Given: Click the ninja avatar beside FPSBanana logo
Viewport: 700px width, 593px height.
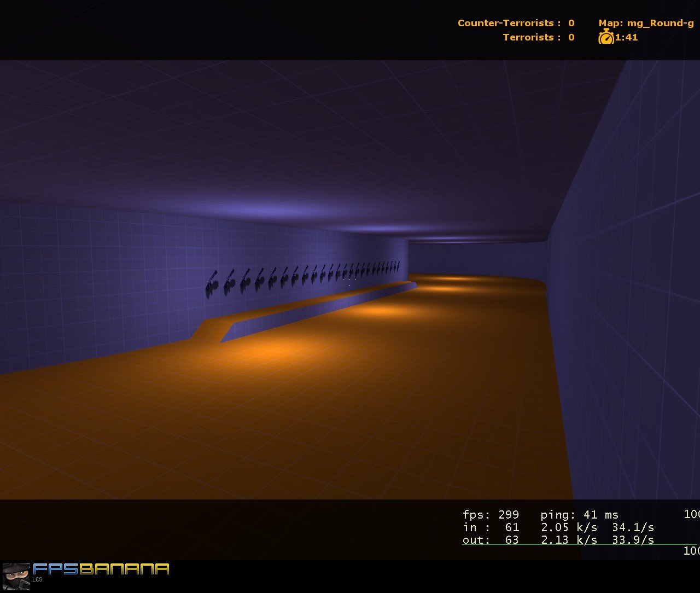Looking at the screenshot, I should pyautogui.click(x=16, y=575).
